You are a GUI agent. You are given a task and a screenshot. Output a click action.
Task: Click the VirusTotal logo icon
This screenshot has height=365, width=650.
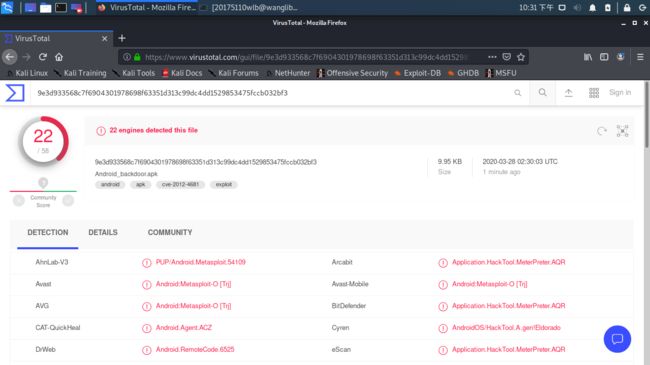[15, 92]
